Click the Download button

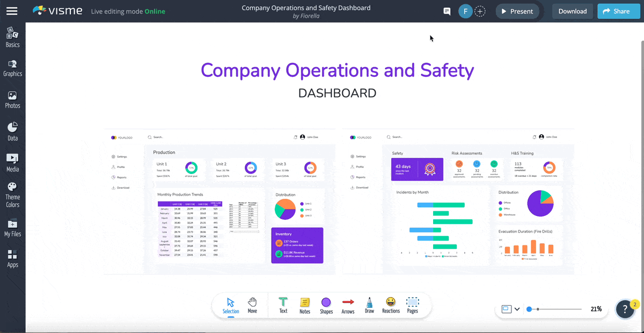point(572,11)
